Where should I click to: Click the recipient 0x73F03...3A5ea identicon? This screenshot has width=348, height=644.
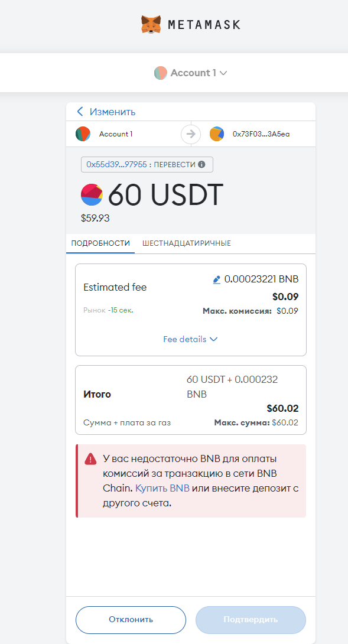tap(217, 134)
